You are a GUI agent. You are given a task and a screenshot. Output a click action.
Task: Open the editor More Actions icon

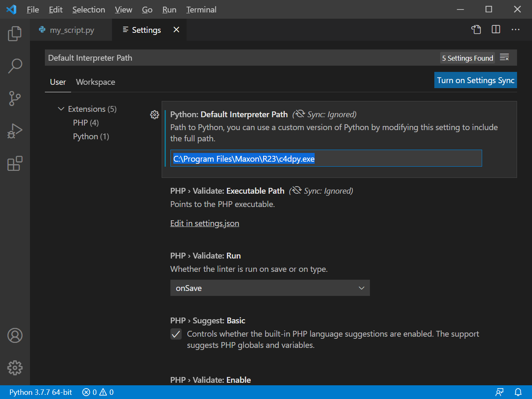515,30
